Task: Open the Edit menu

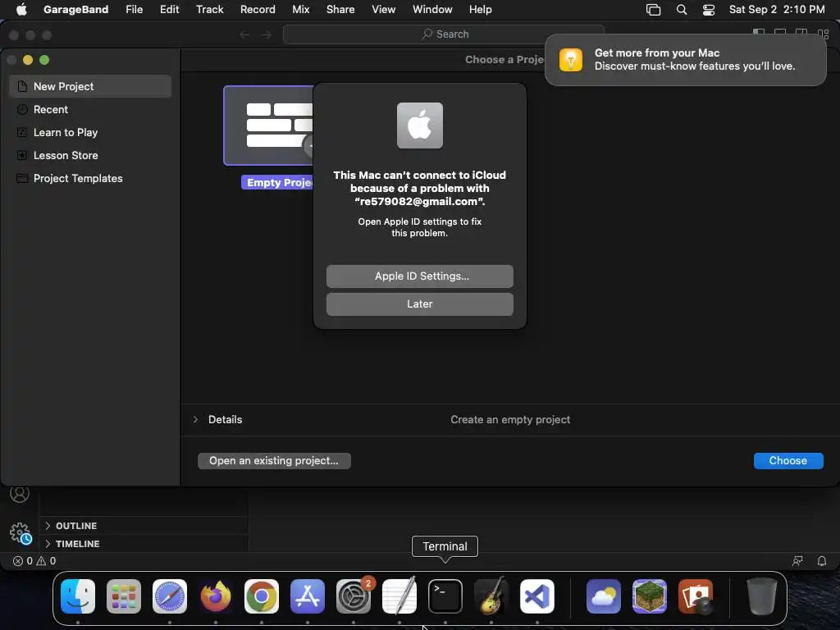Action: point(169,9)
